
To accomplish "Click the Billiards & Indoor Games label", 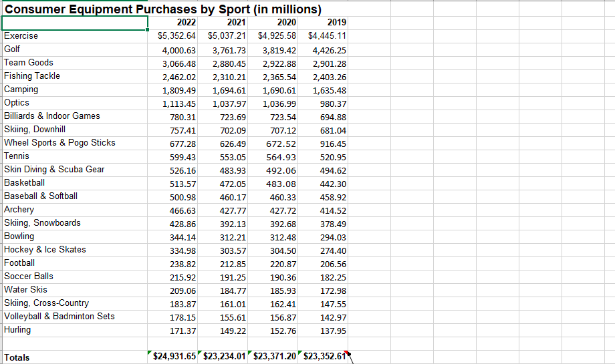I will coord(52,116).
